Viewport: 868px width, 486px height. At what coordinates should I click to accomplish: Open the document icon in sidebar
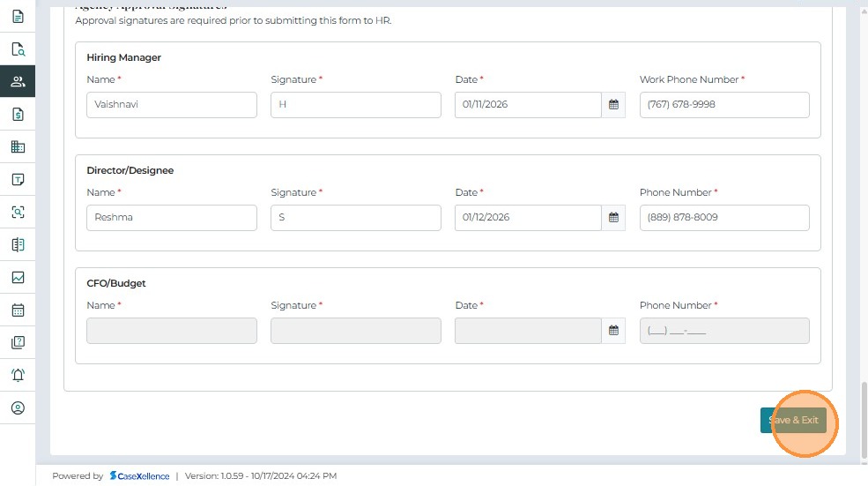click(18, 17)
